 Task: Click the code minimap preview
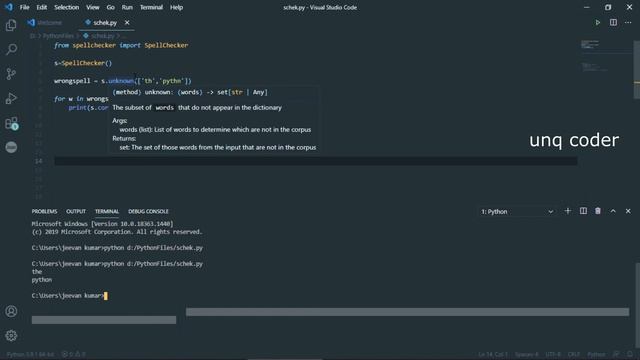point(605,56)
